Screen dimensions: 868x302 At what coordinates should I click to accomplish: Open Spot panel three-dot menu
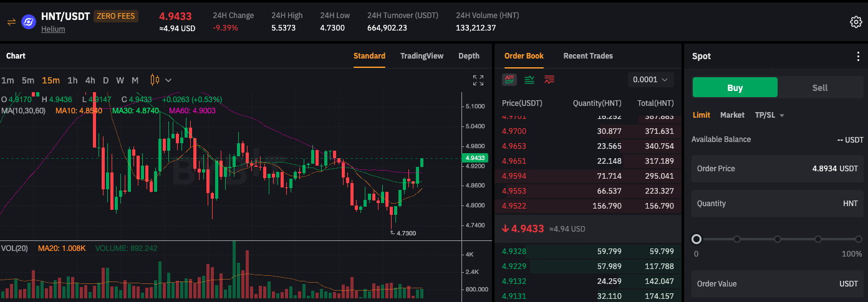pos(858,56)
